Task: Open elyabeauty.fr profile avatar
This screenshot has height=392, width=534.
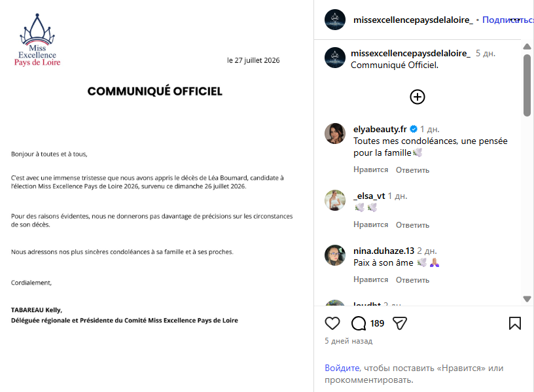Action: tap(335, 134)
